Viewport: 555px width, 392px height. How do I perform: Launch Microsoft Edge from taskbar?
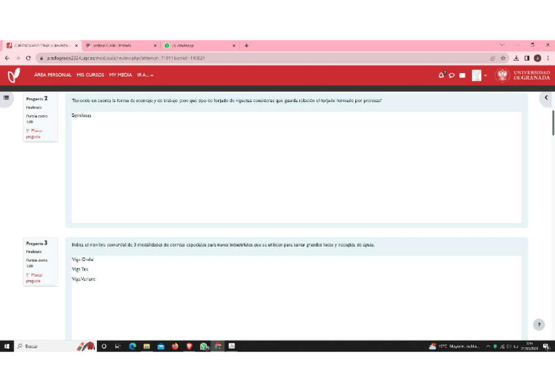pos(132,346)
